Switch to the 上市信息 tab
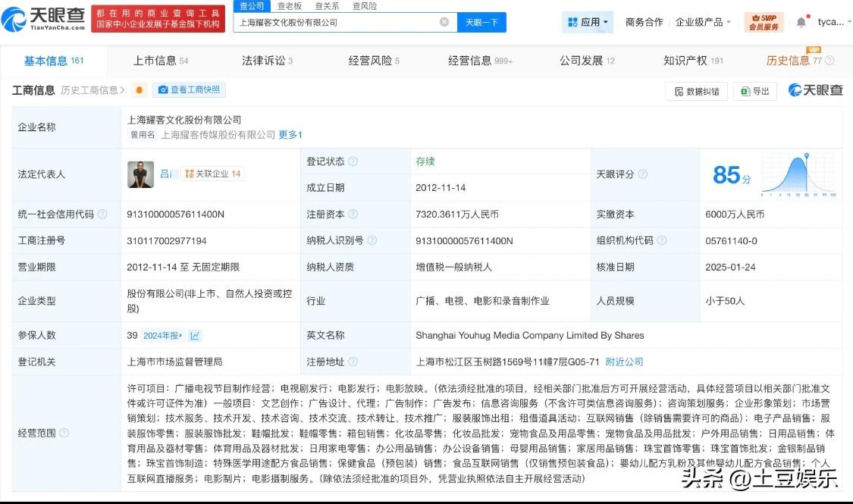The image size is (853, 504). 161,61
